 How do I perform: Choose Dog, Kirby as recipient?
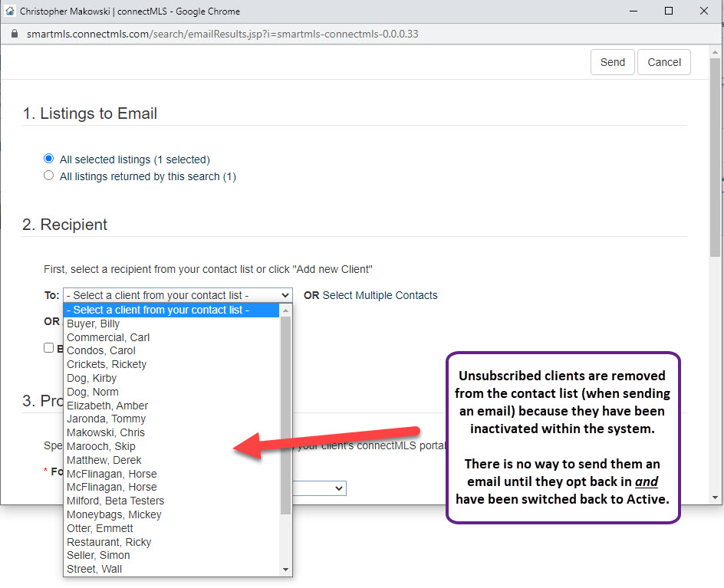pos(171,378)
